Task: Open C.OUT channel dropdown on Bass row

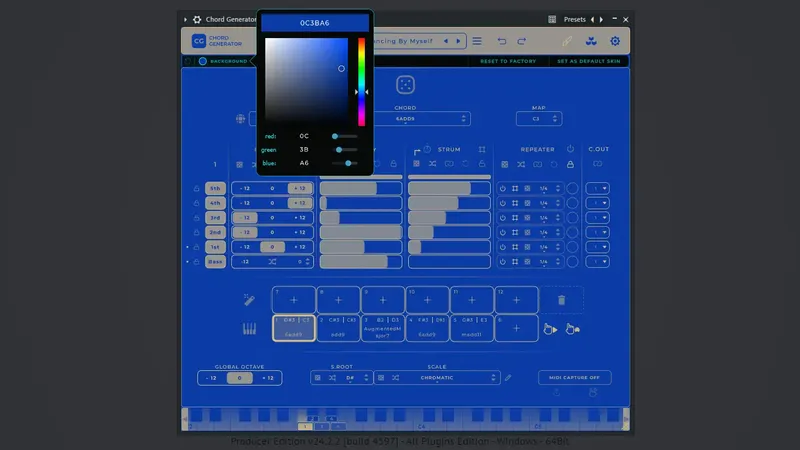Action: (597, 262)
